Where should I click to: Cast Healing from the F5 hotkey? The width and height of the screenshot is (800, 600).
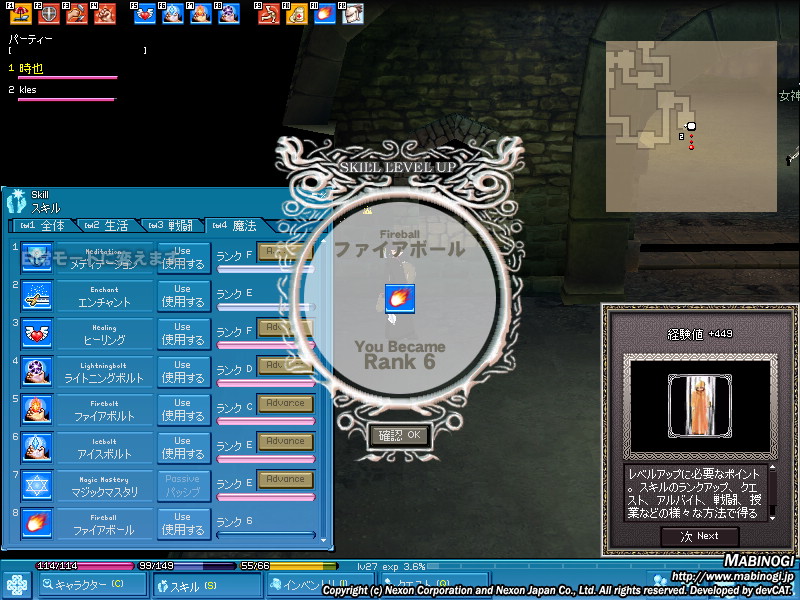(x=145, y=14)
